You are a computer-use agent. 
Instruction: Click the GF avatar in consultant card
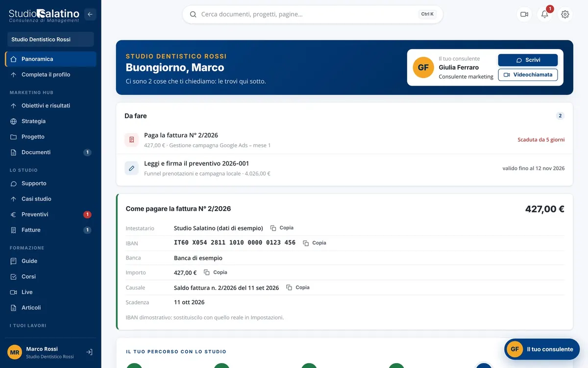point(423,68)
